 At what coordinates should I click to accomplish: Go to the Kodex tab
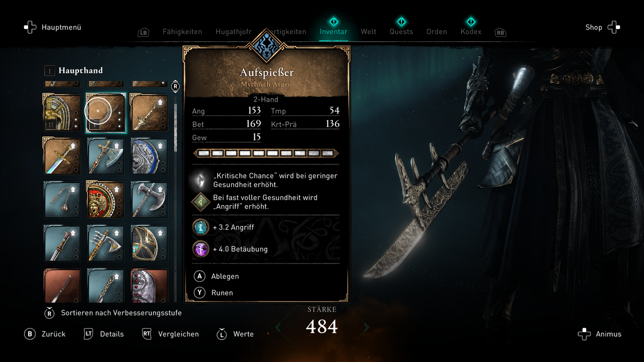(x=471, y=32)
